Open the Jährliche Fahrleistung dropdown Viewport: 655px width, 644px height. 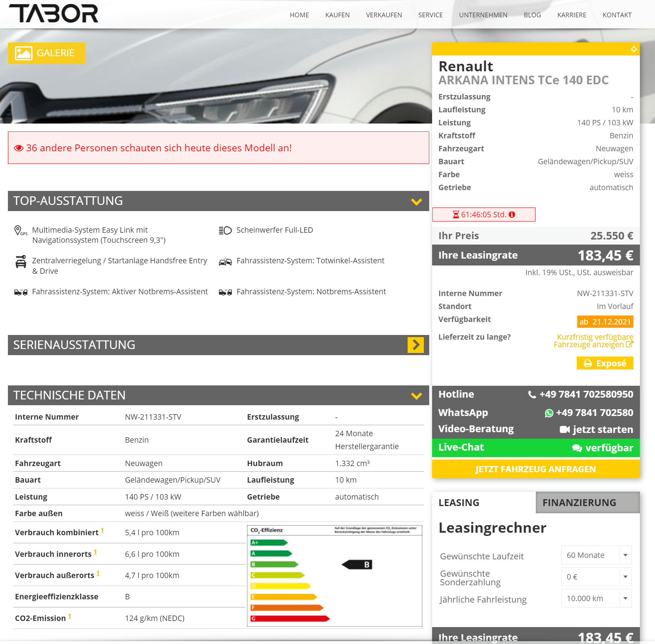[596, 599]
